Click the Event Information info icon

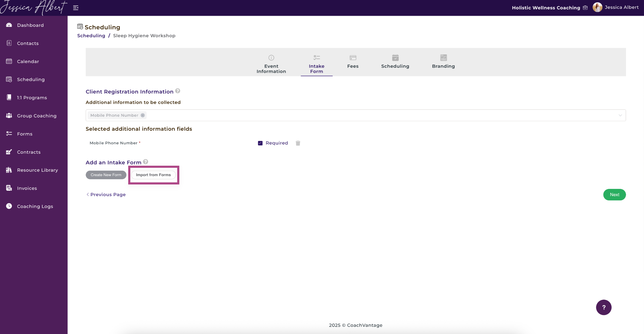[271, 58]
